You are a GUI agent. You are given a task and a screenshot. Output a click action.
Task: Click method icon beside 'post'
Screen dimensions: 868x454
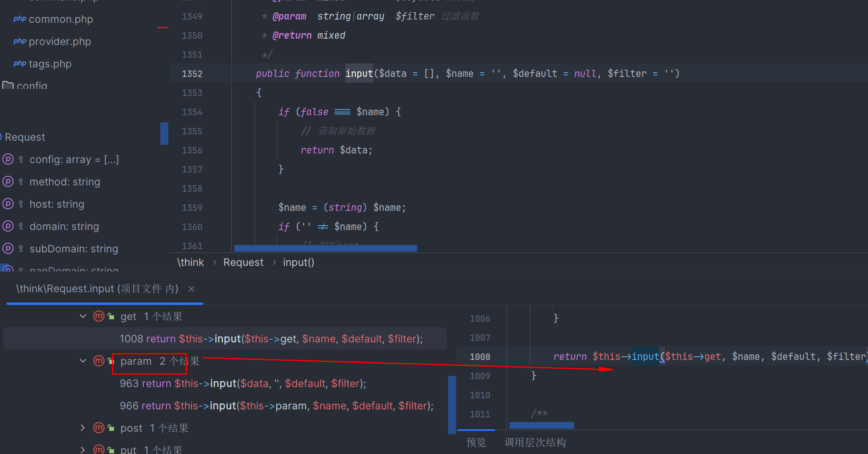99,428
